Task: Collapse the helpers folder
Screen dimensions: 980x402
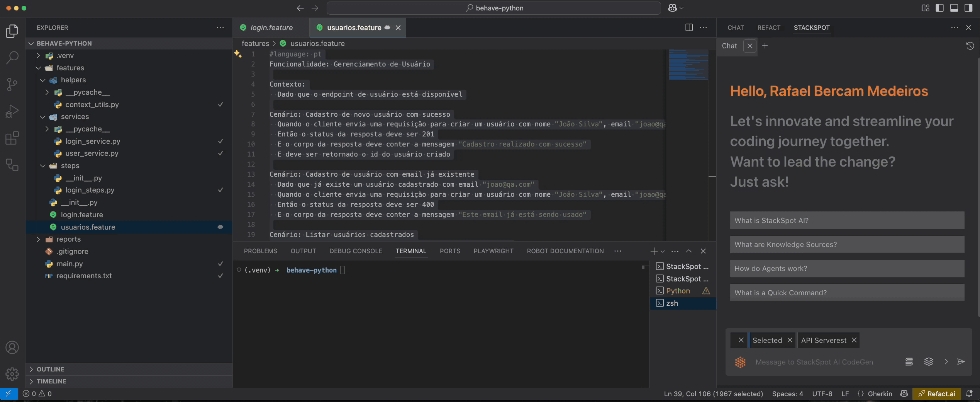Action: (43, 80)
